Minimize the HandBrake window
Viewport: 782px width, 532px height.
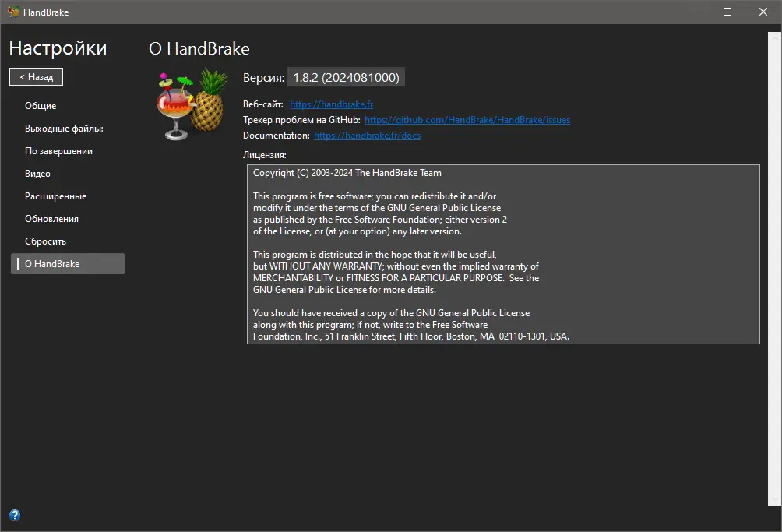[x=692, y=12]
